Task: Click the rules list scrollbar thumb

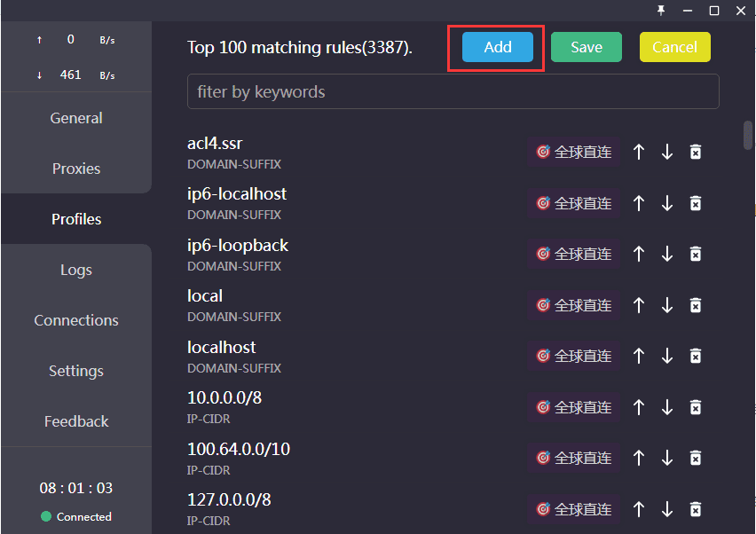Action: point(748,135)
